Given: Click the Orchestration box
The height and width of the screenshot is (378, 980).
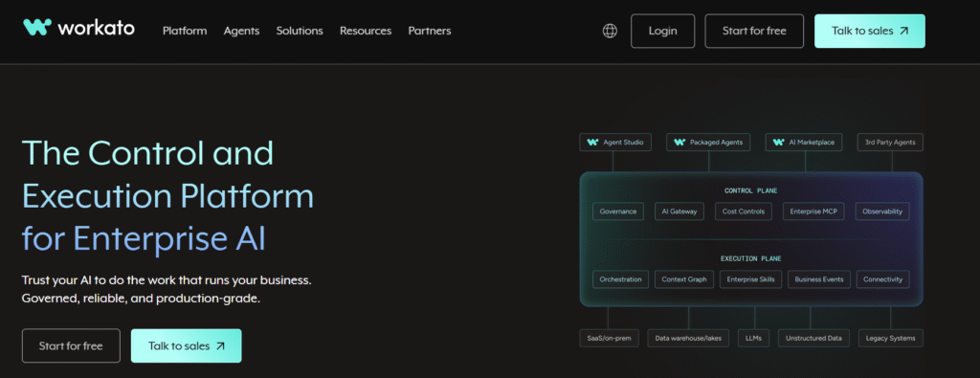Looking at the screenshot, I should [620, 279].
